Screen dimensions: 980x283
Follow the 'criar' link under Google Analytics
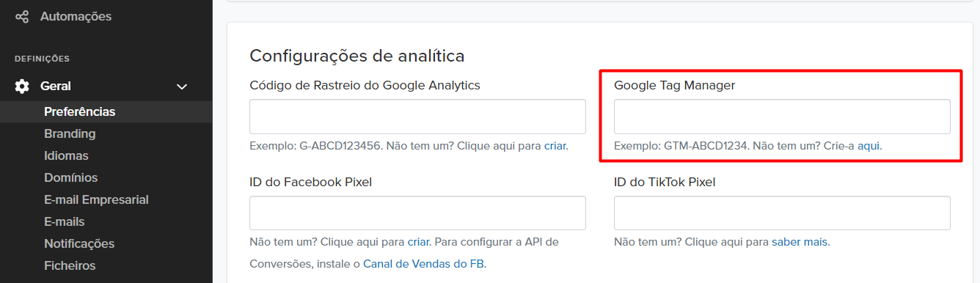point(555,146)
